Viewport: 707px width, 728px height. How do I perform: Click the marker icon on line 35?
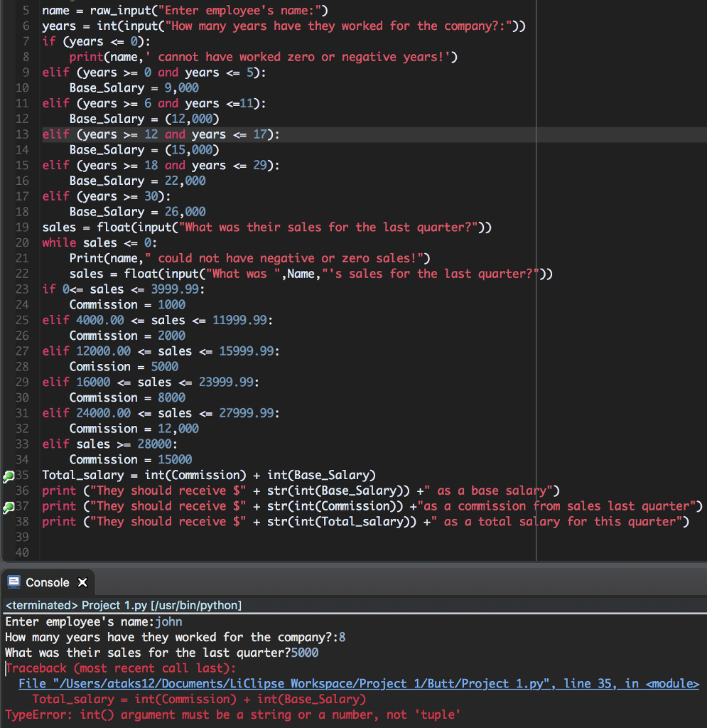tap(9, 476)
